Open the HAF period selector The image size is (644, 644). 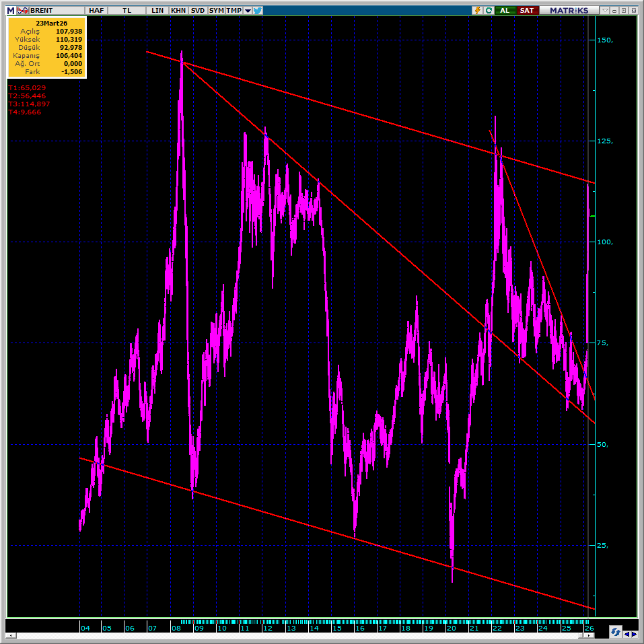(x=96, y=11)
